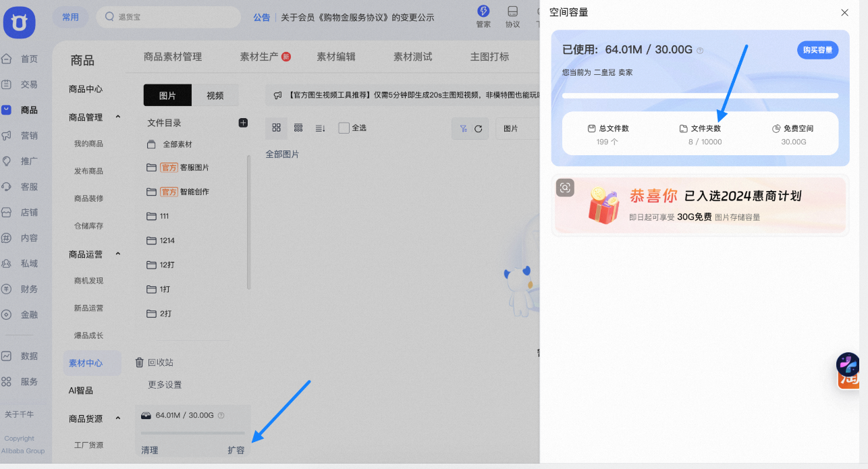Viewport: 868px width, 469px height.
Task: Click image-scan icon on the banner
Action: 565,188
